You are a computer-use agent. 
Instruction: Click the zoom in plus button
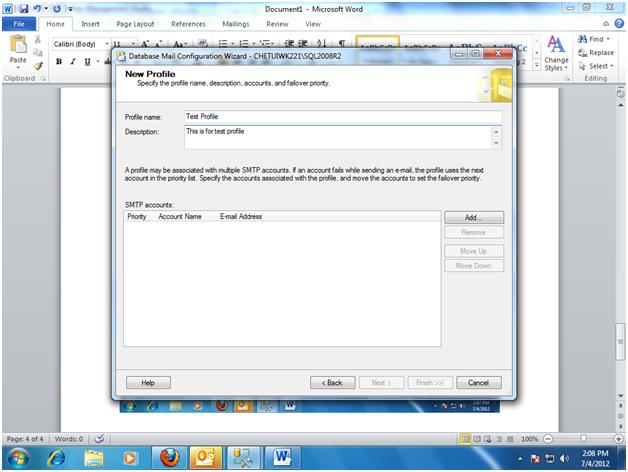618,439
